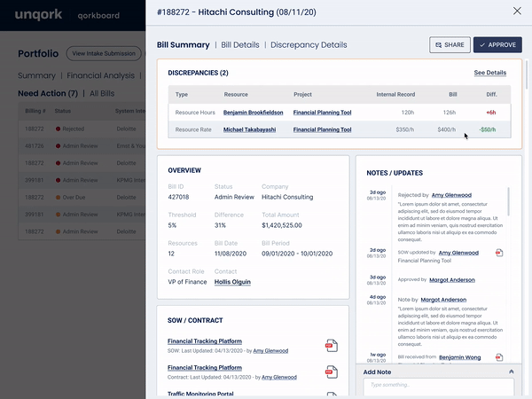Approve the bill with APPROVE button
The width and height of the screenshot is (532, 399).
[x=497, y=45]
